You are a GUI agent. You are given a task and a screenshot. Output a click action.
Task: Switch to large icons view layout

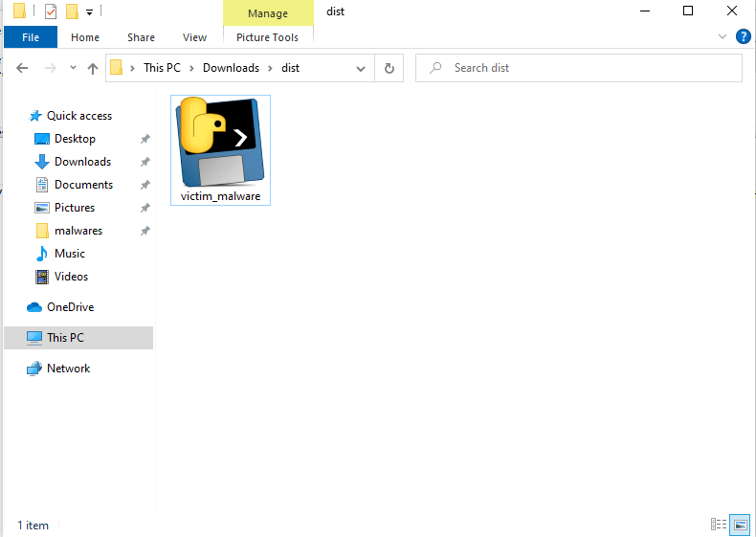(740, 525)
